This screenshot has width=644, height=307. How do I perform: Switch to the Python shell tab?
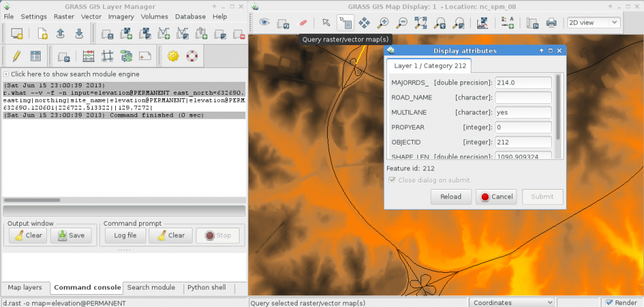(205, 287)
